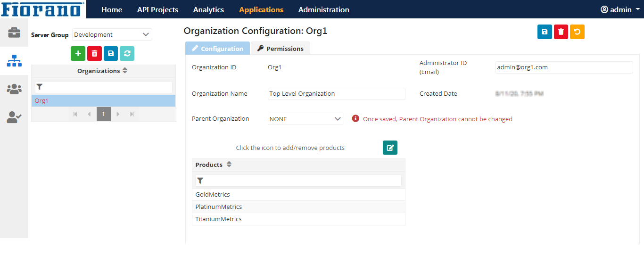Click the Organization Name text field
The width and height of the screenshot is (644, 257).
336,94
